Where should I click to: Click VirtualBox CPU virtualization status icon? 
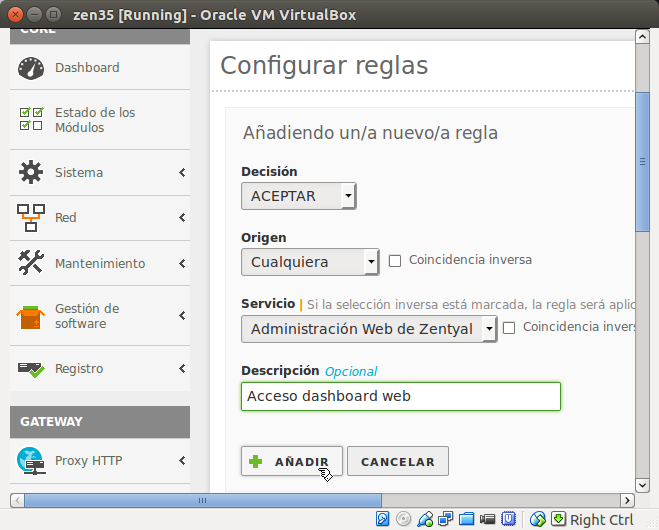pyautogui.click(x=509, y=519)
